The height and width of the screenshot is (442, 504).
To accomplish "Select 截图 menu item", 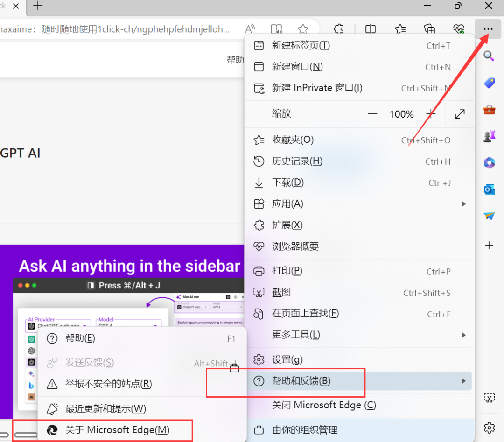I will click(x=359, y=292).
